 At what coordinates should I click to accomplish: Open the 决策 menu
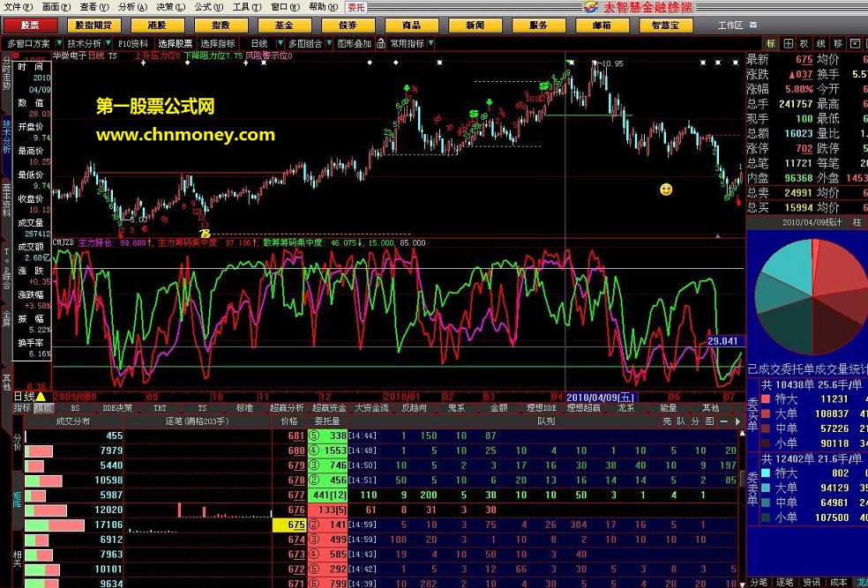[171, 7]
